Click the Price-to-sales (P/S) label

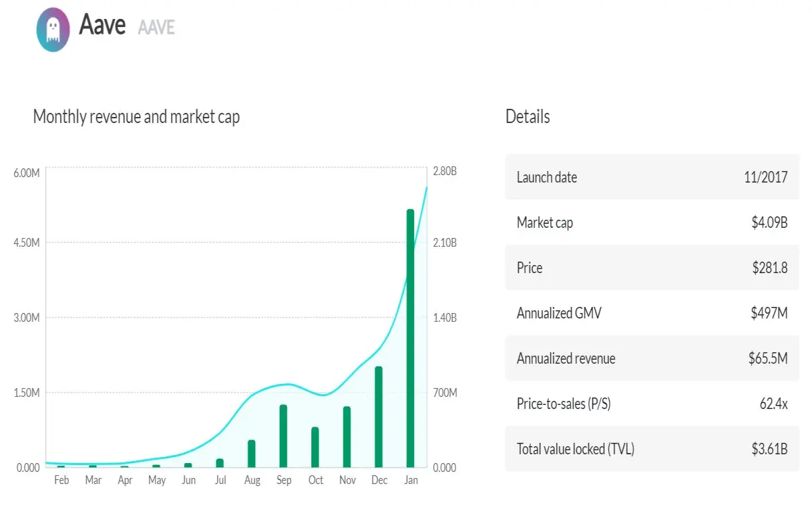tap(564, 404)
